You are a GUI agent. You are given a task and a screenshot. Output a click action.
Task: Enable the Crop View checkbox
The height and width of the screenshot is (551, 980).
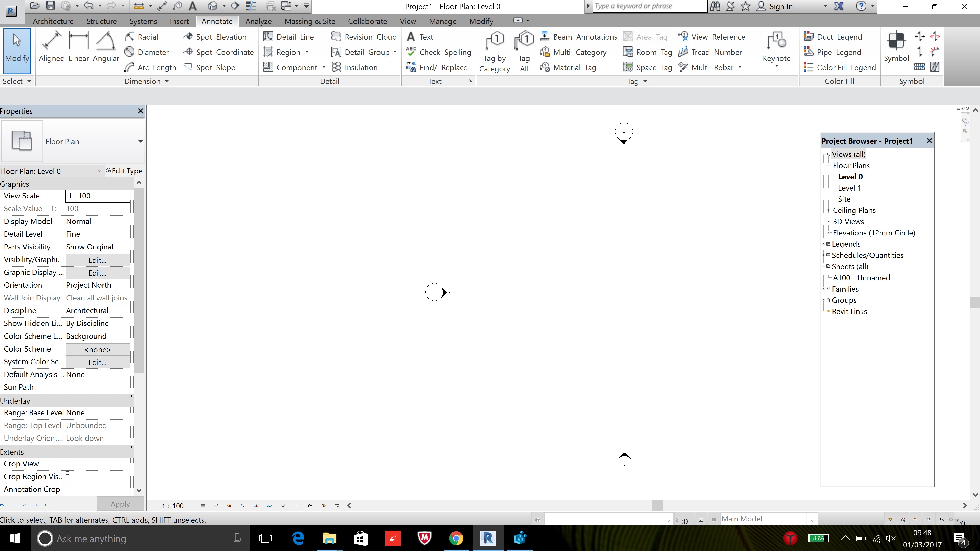68,460
